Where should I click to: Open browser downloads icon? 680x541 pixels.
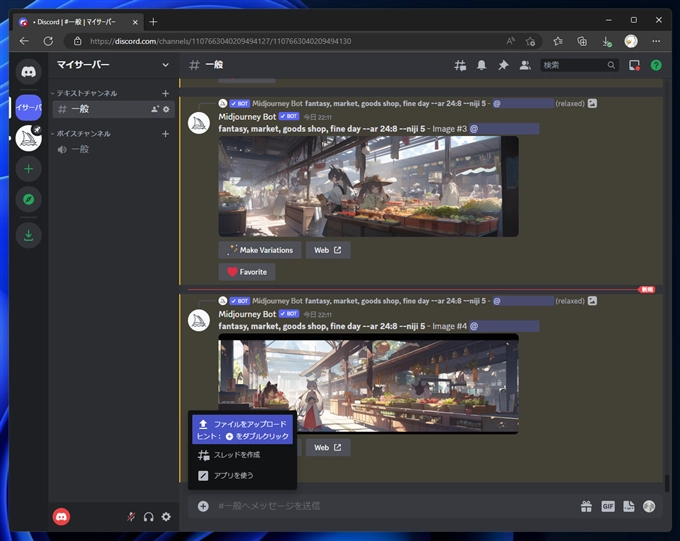(607, 41)
